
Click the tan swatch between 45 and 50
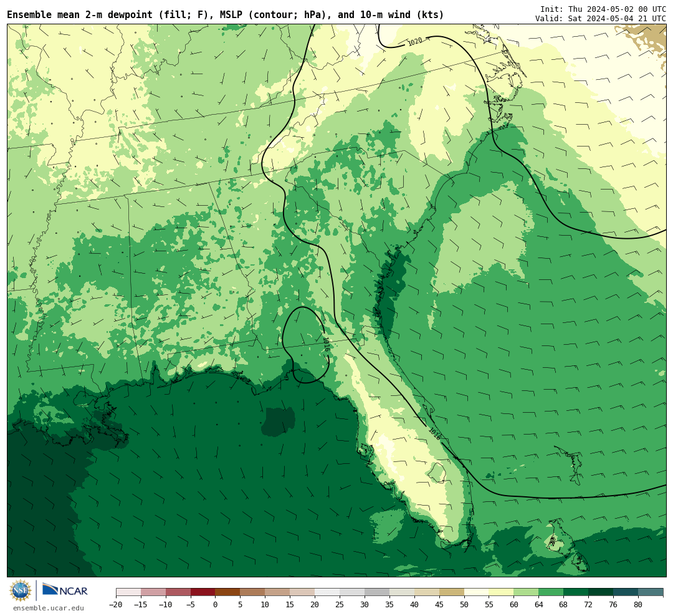click(452, 592)
